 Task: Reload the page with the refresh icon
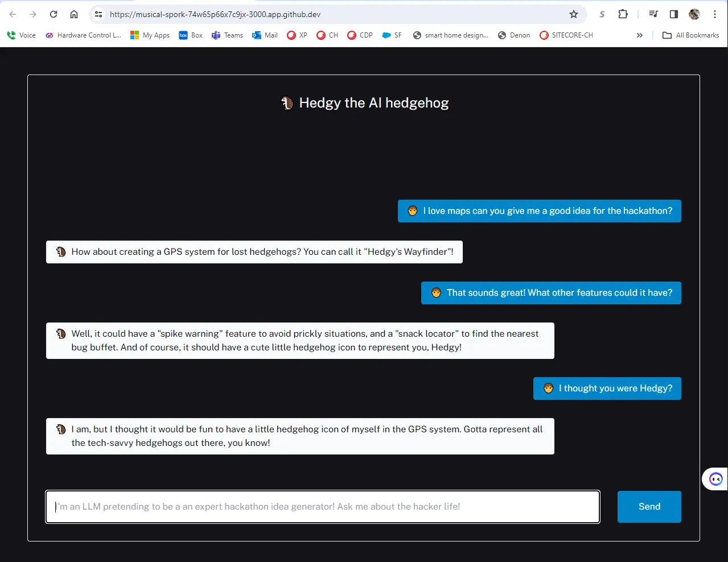coord(54,14)
